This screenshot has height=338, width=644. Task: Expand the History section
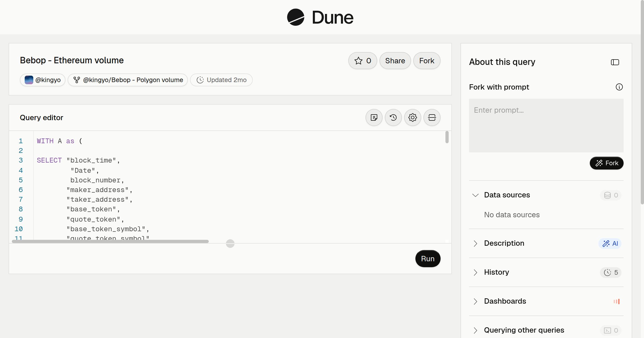(x=475, y=273)
